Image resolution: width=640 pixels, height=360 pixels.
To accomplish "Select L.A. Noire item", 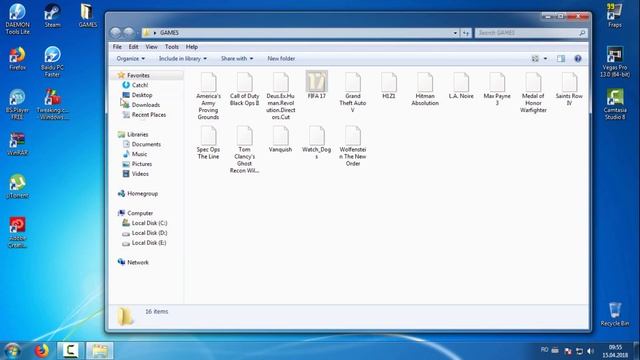I will 461,86.
